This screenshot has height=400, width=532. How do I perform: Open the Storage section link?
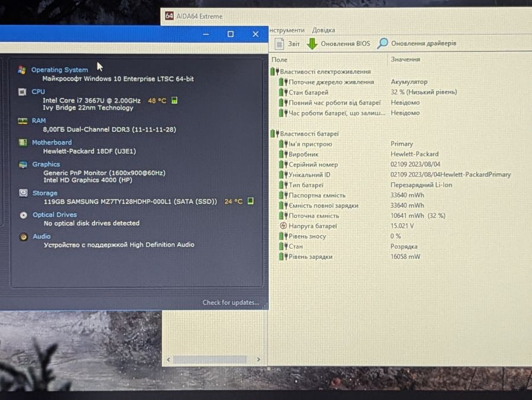tap(45, 193)
